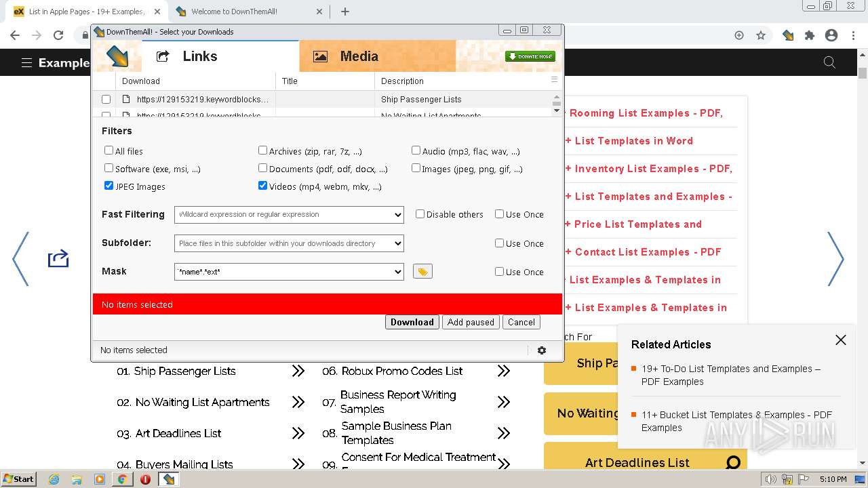
Task: Reload the current page
Action: (58, 35)
